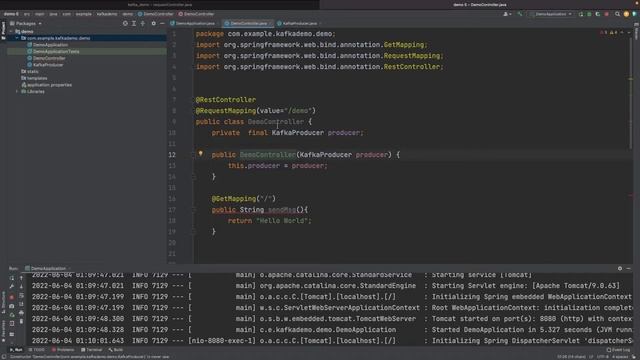The width and height of the screenshot is (640, 360).
Task: Click the locate opened file target icon
Action: click(x=125, y=24)
